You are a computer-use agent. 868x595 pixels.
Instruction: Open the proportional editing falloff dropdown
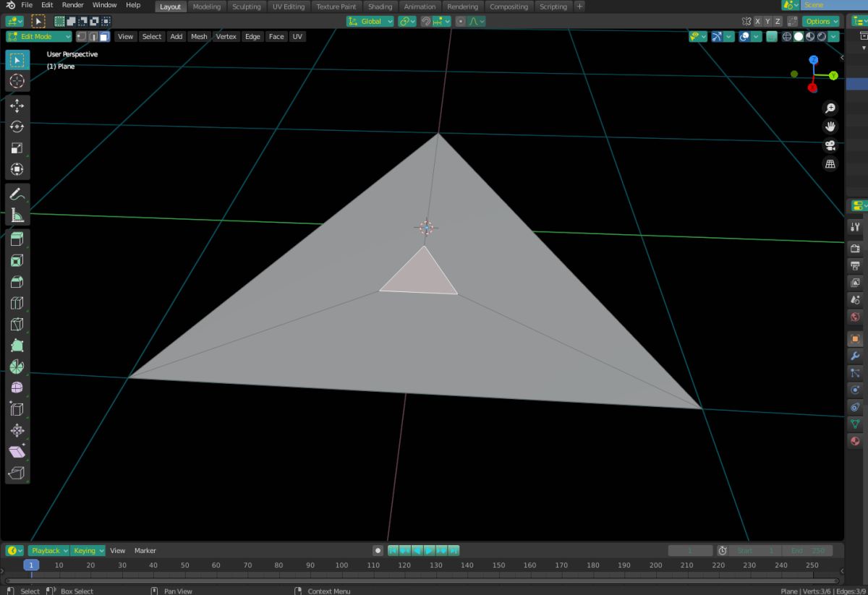coord(476,22)
